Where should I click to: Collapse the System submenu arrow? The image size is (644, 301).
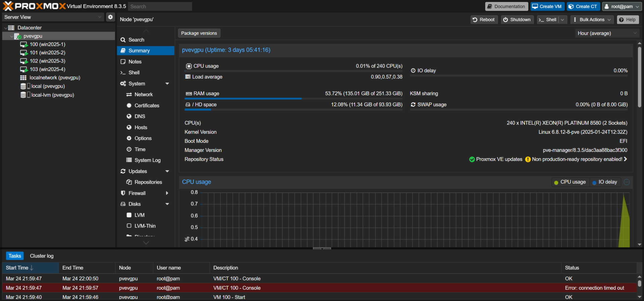click(x=167, y=84)
